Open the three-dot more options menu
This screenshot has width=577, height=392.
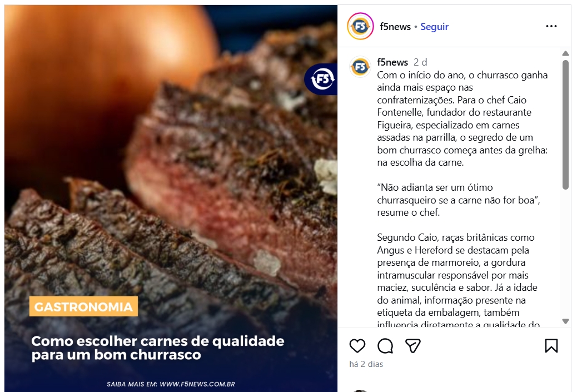point(551,26)
